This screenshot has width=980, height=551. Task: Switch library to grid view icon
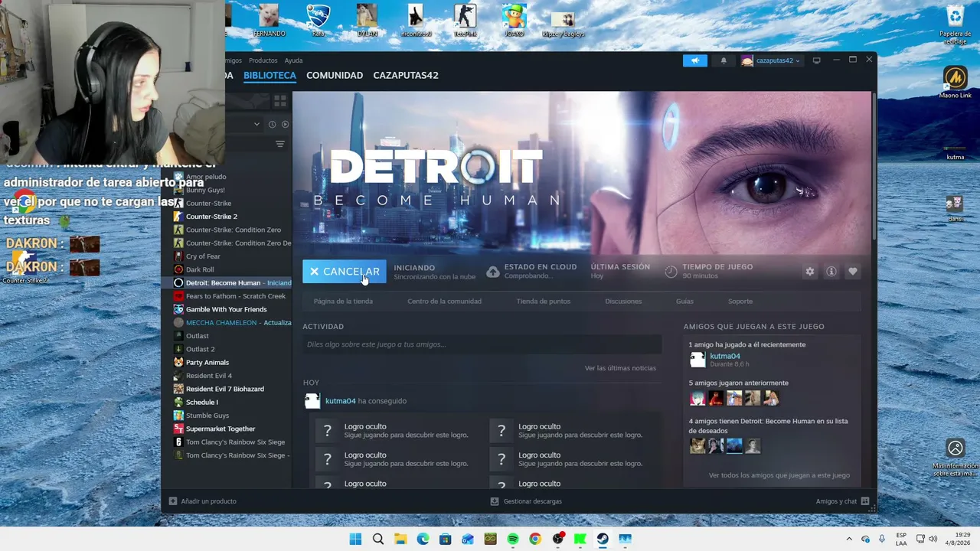(280, 100)
